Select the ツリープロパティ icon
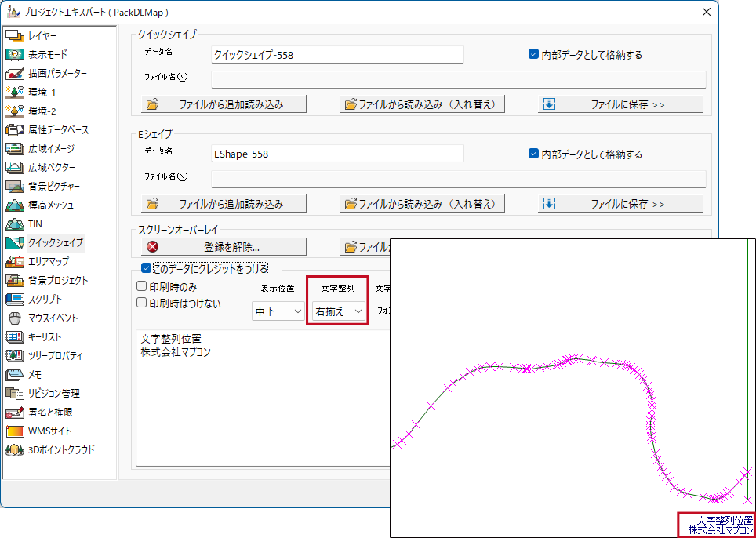 (14, 355)
